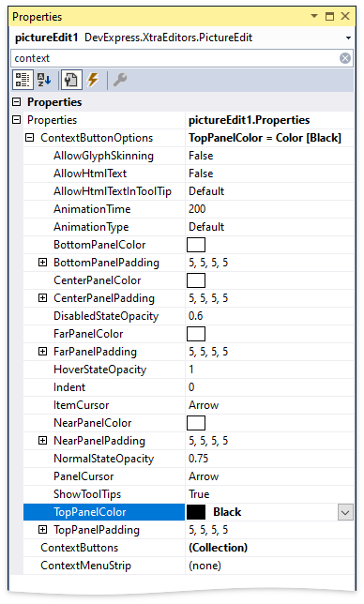Select the ShowToolTips property row
The image size is (364, 604).
coord(189,494)
